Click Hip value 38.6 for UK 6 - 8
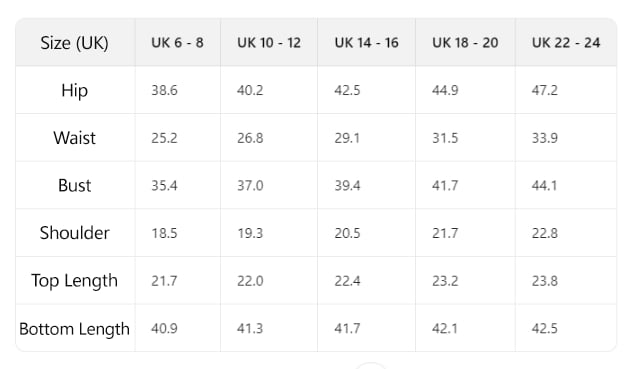 (164, 90)
